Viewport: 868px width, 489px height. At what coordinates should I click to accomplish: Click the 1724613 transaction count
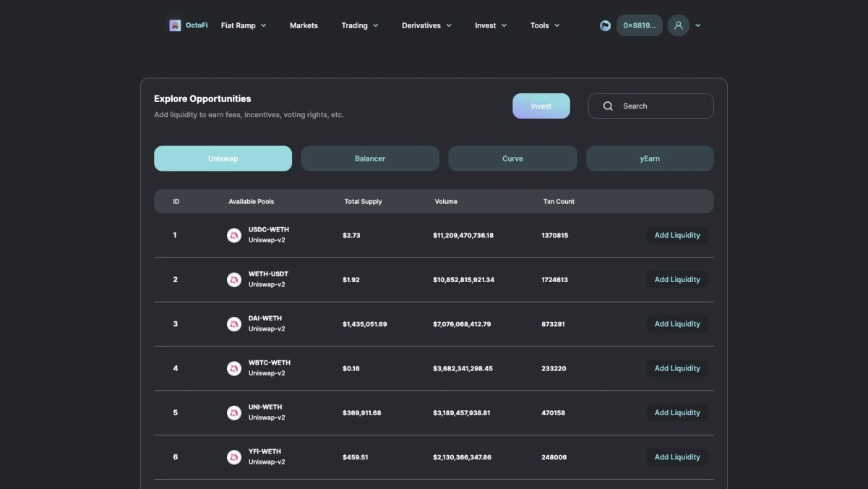click(x=554, y=280)
